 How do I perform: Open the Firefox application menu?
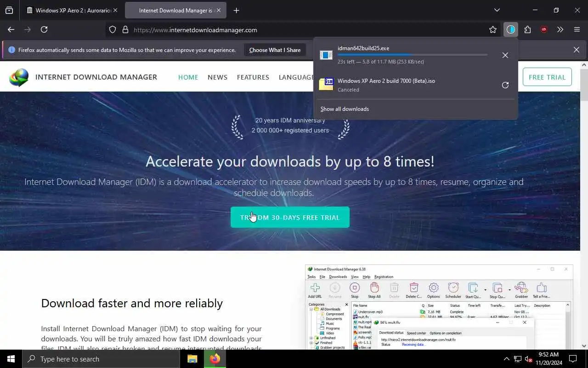(x=577, y=30)
